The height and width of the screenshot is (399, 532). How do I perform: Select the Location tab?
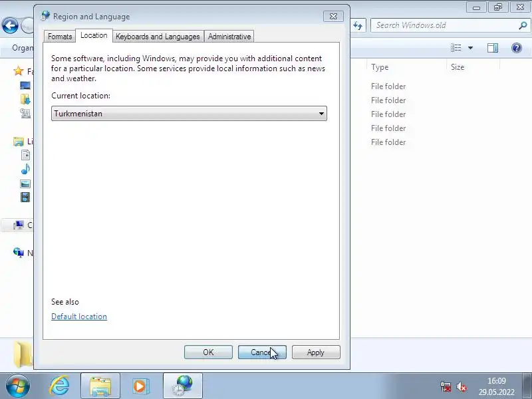coord(94,35)
